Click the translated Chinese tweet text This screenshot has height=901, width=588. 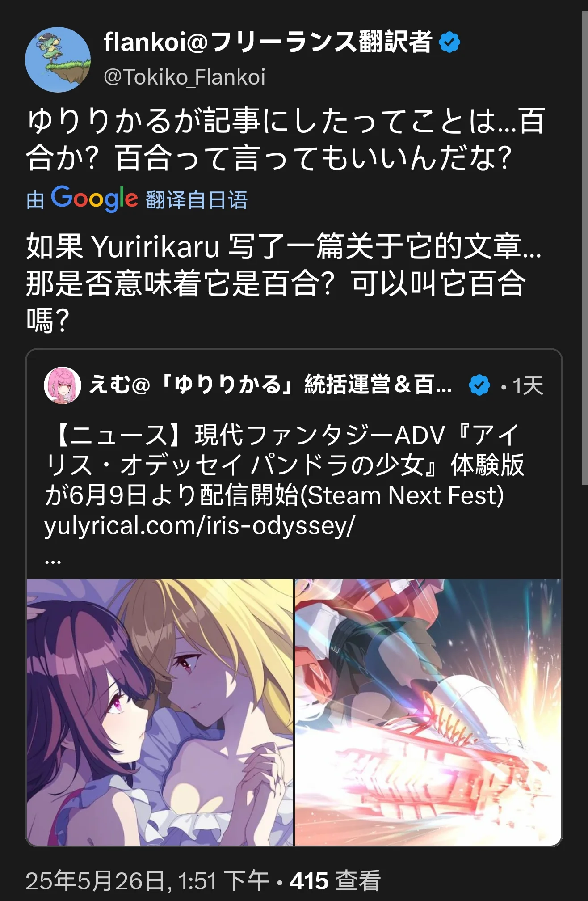coord(284,283)
